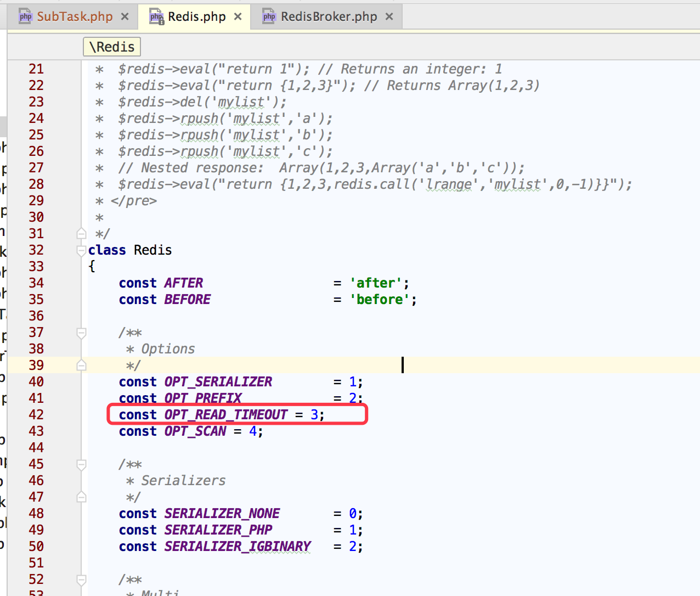Collapse the doc comment ending on line 31
The width and height of the screenshot is (700, 596).
click(82, 234)
